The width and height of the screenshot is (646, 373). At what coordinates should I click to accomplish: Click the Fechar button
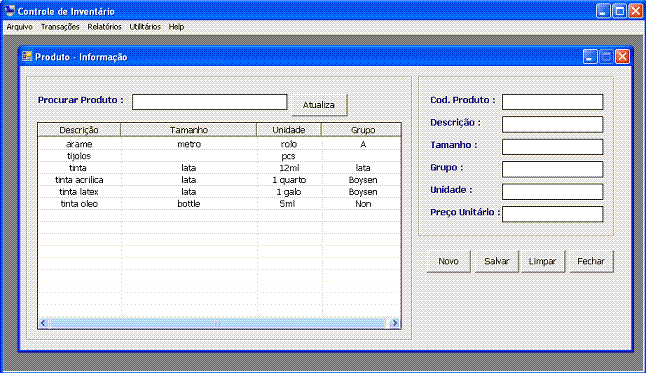coord(591,261)
